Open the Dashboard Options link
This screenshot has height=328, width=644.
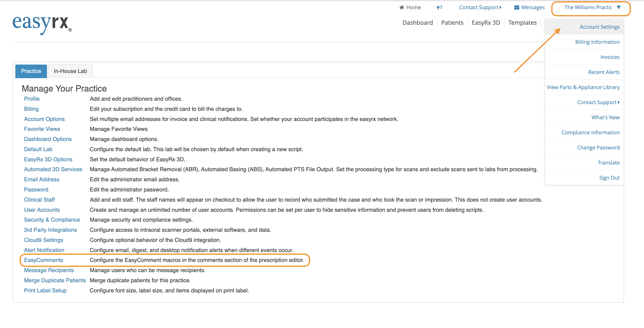[48, 139]
